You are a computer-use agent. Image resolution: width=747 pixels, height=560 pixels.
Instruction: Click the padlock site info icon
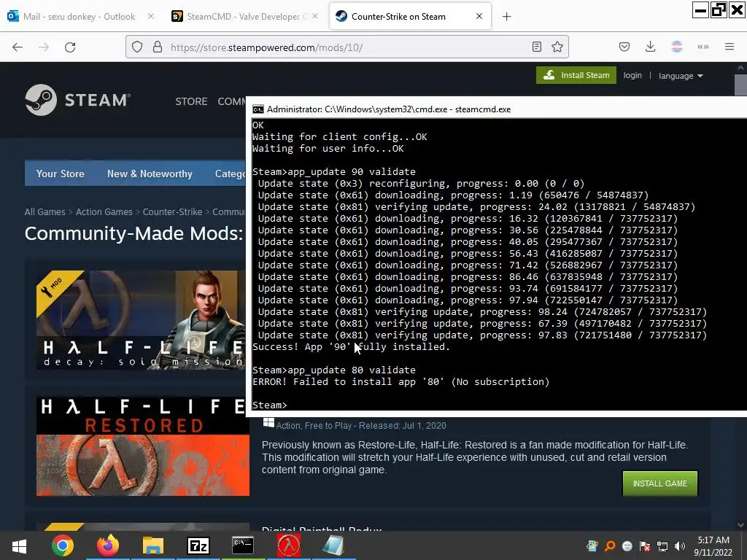(158, 47)
